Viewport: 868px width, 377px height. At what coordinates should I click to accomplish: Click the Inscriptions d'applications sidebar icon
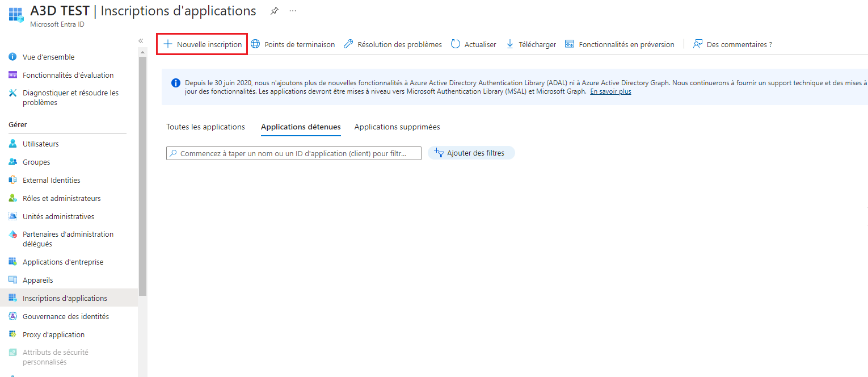(12, 298)
